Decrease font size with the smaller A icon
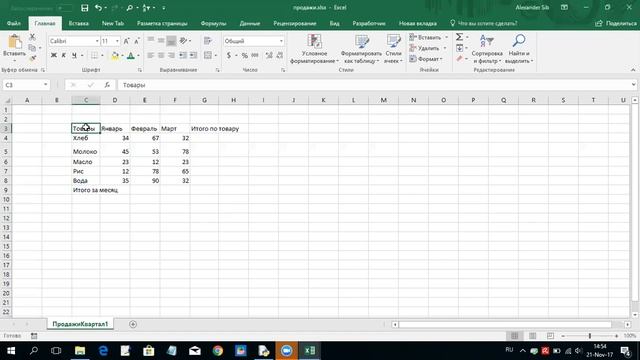Image resolution: width=640 pixels, height=360 pixels. pos(137,41)
